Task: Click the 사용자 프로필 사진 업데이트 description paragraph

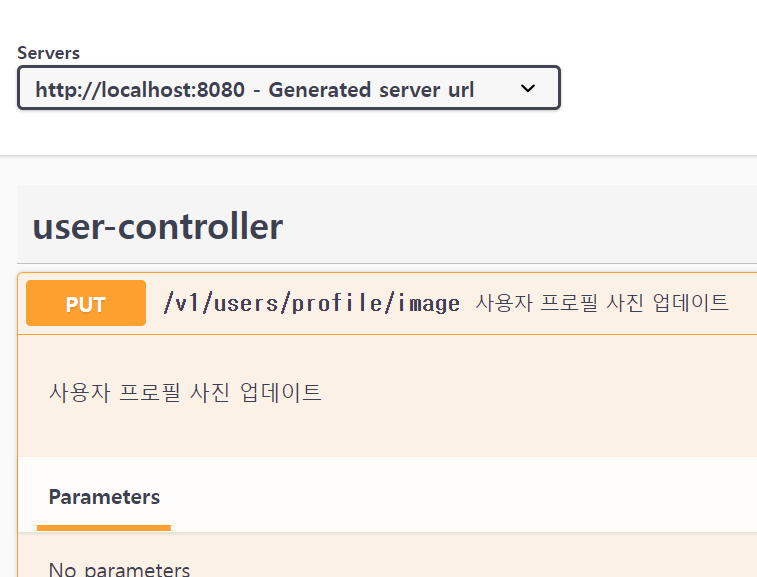Action: (185, 392)
